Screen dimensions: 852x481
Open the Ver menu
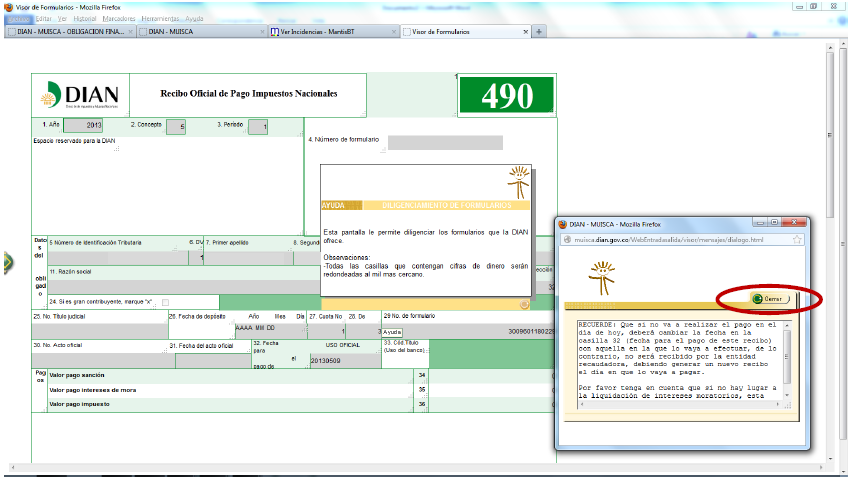click(62, 18)
